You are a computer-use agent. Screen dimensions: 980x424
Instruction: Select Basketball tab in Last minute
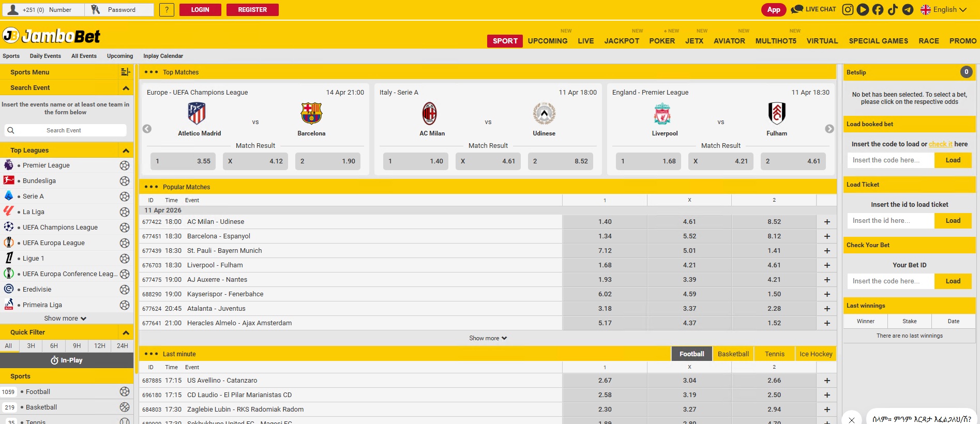[733, 354]
